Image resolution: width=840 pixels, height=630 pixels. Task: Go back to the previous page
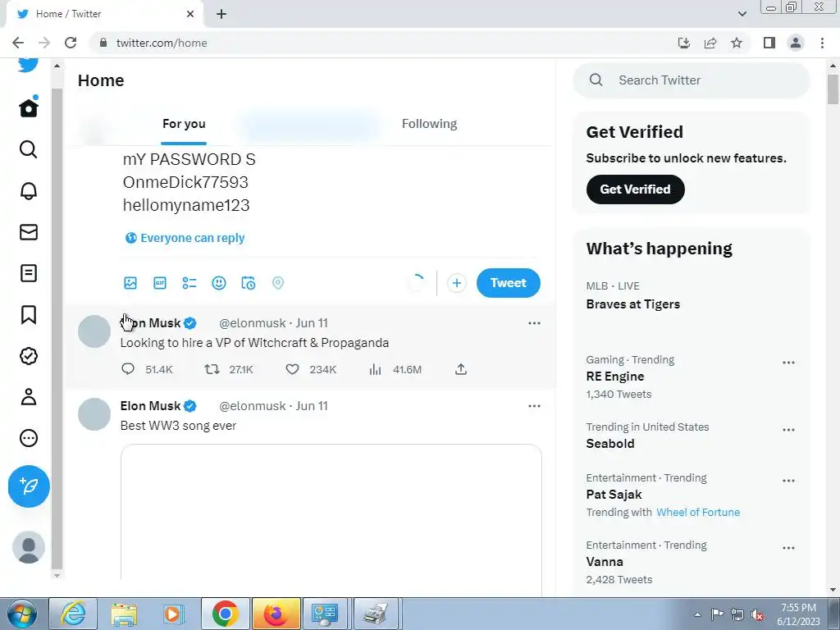coord(18,43)
